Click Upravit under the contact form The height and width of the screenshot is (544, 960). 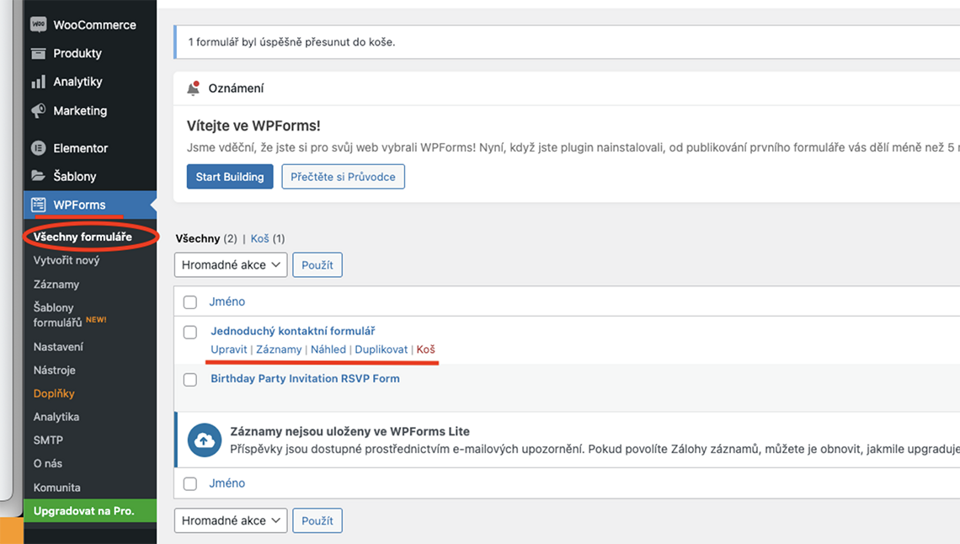pos(229,349)
